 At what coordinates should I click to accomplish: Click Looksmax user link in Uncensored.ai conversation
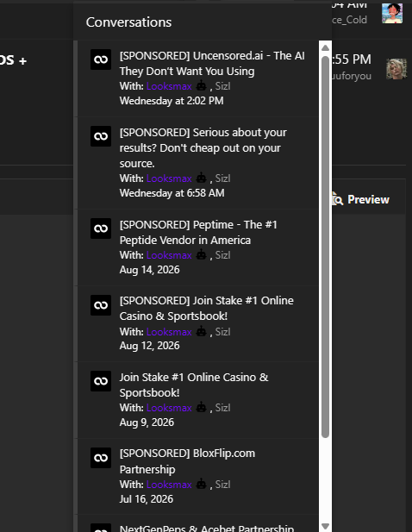[169, 86]
